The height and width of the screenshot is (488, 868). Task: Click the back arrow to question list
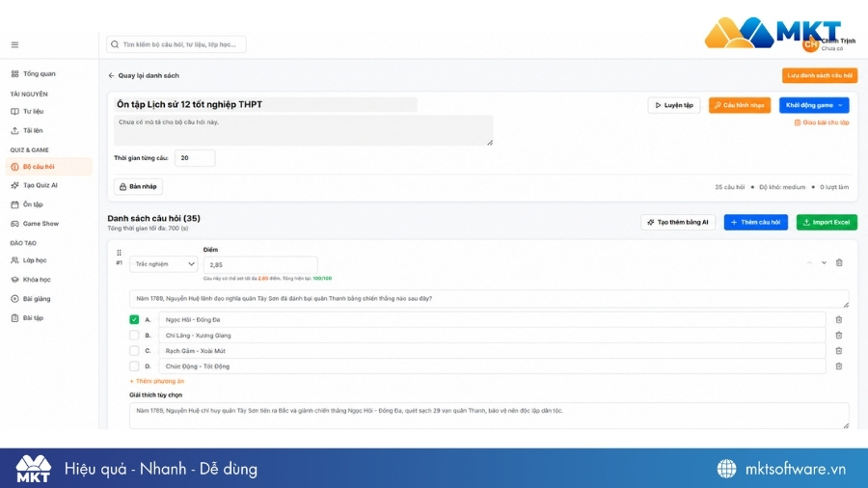(x=111, y=76)
